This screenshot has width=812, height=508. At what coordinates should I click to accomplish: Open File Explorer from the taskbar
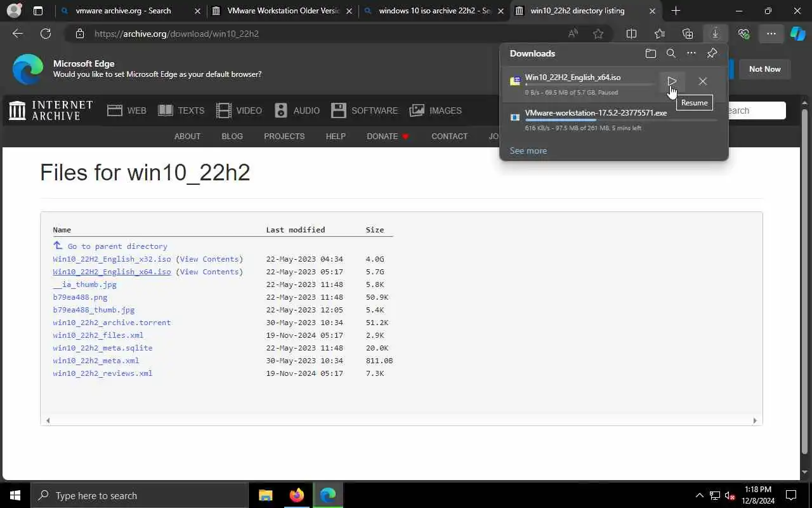tap(265, 495)
